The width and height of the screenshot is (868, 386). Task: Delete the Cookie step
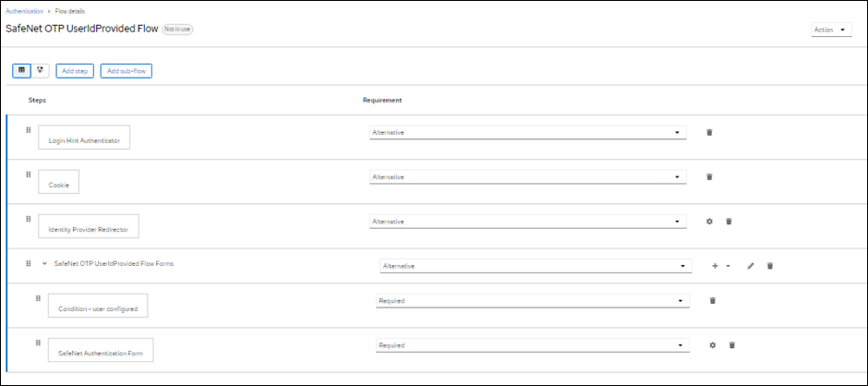(709, 176)
